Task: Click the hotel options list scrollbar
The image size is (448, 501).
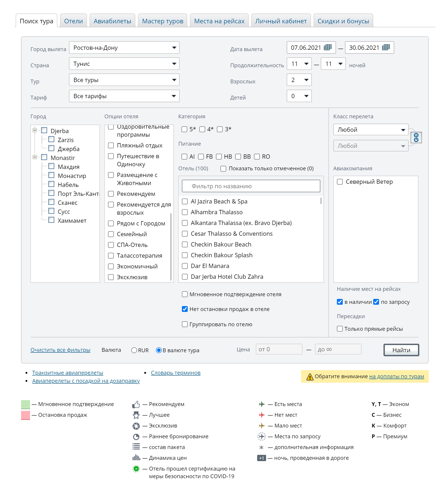Action: (x=171, y=247)
